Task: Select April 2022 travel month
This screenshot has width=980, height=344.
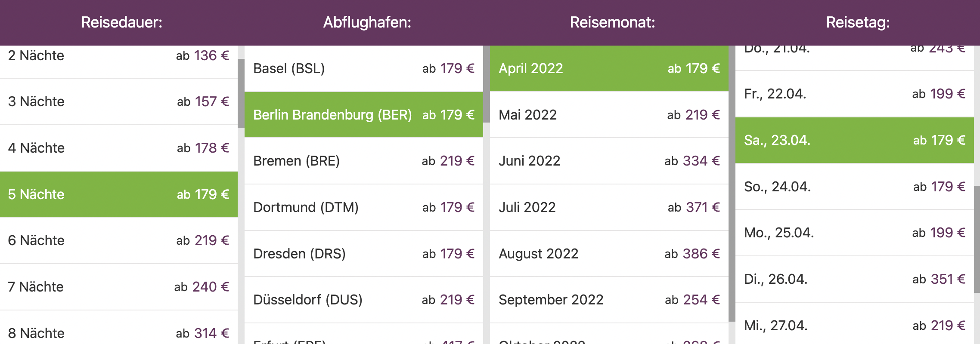Action: point(609,68)
